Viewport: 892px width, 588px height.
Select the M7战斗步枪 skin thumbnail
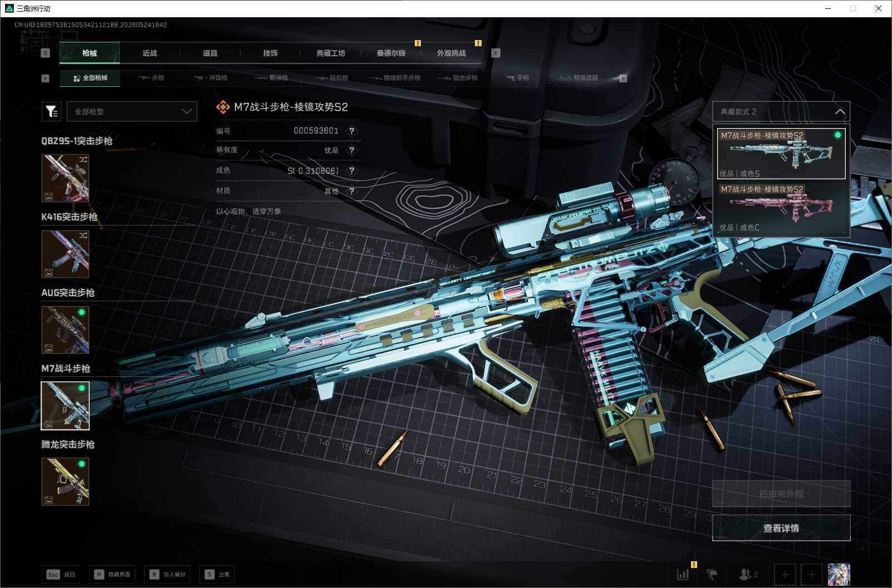(x=65, y=405)
